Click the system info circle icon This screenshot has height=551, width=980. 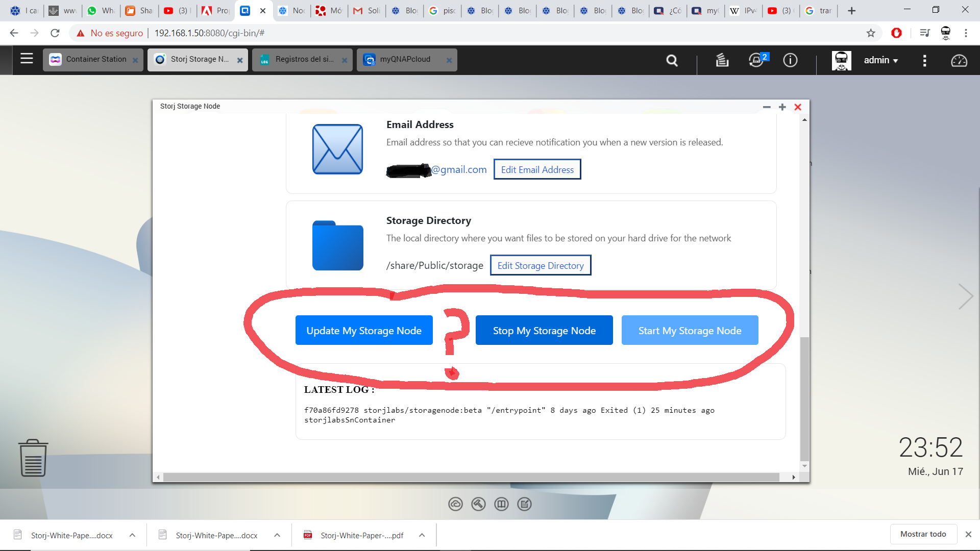coord(790,60)
